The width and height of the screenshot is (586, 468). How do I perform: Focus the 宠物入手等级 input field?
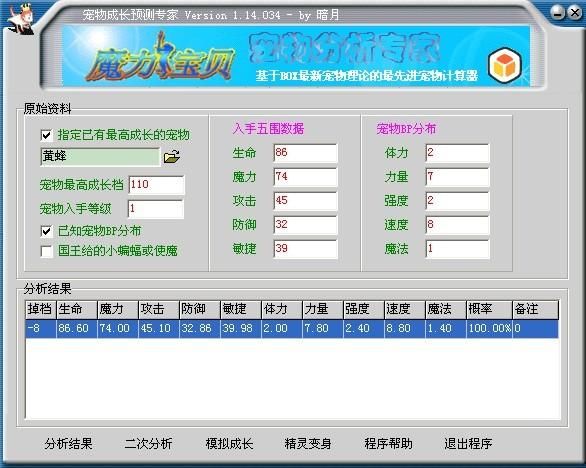pyautogui.click(x=155, y=209)
